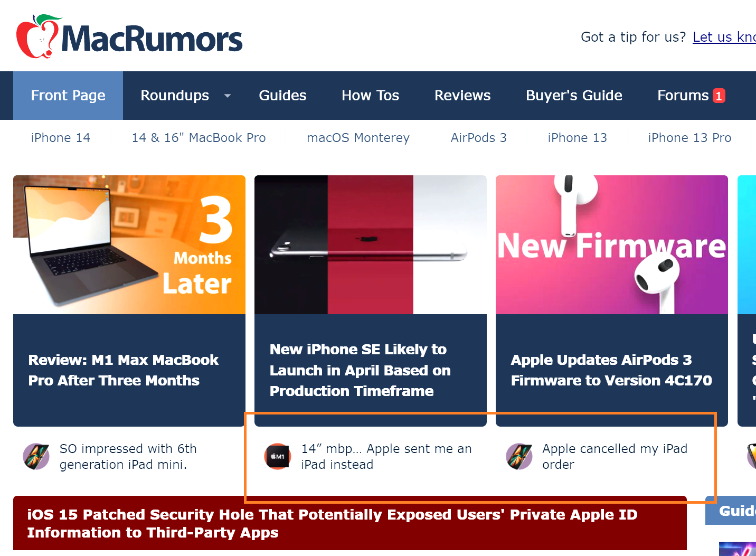Viewport: 756px width, 556px height.
Task: Open the Front Page tab
Action: 68,96
